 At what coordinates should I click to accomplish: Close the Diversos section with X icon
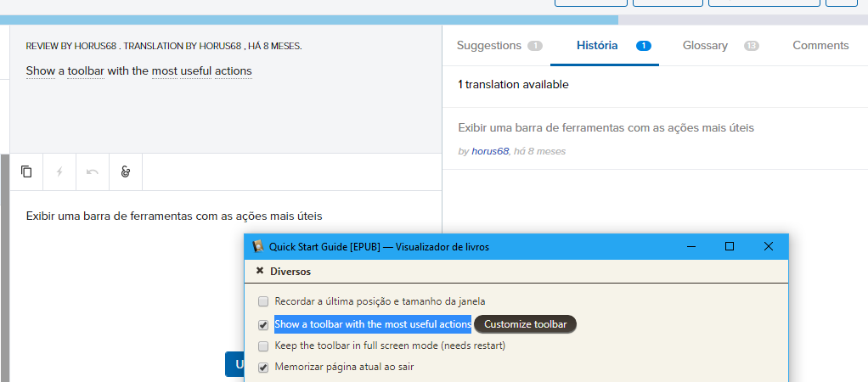260,272
